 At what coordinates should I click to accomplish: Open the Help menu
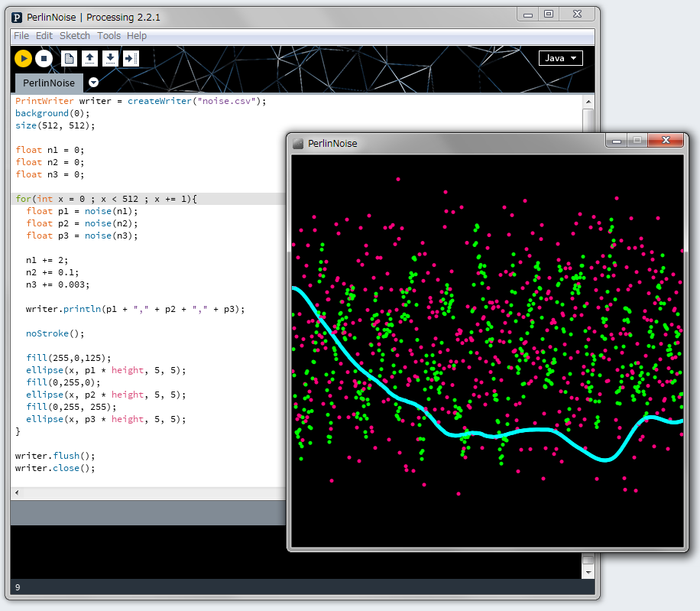(137, 36)
